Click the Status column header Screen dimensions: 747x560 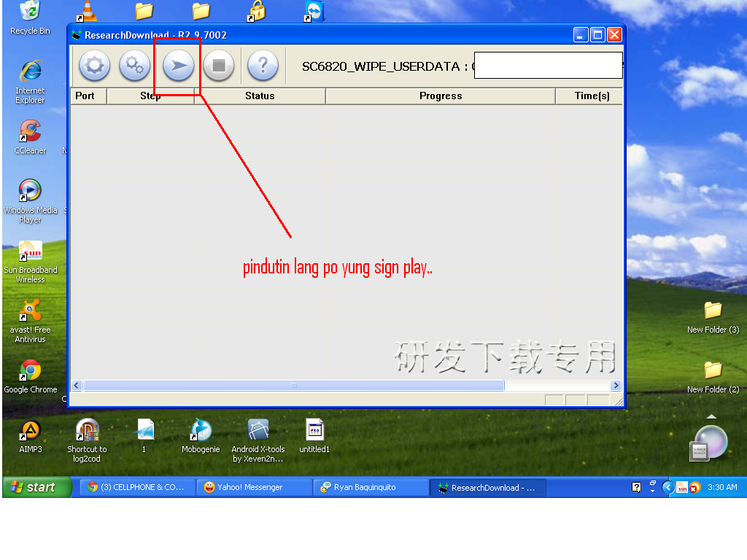pyautogui.click(x=260, y=96)
